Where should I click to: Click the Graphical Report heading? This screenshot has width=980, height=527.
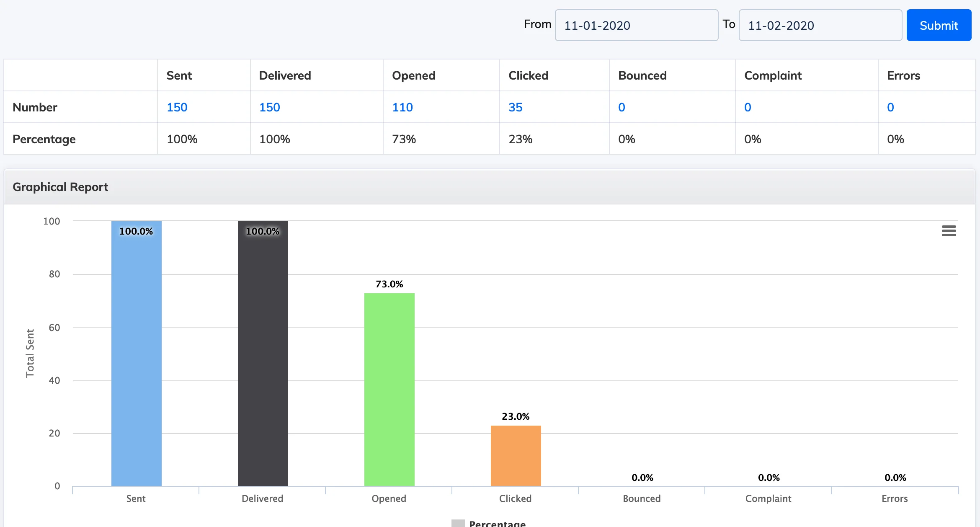click(x=60, y=187)
